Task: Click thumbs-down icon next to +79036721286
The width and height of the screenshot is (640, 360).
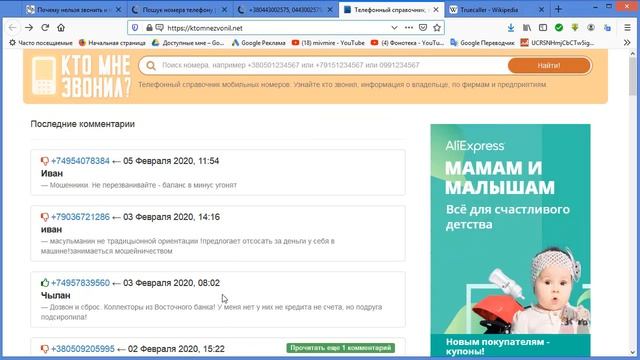Action: tap(44, 217)
